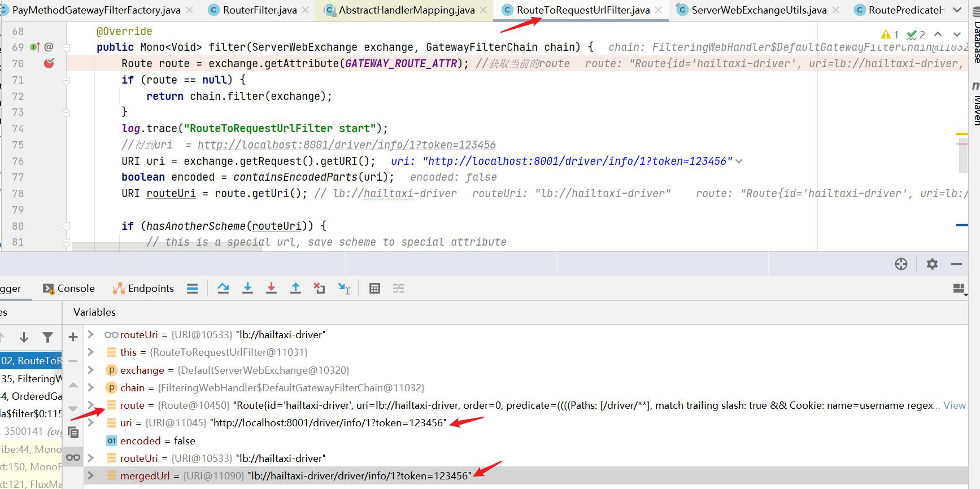Screen dimensions: 980x489
Task: Fold the filter method at line 69 gutter
Action: (x=66, y=47)
